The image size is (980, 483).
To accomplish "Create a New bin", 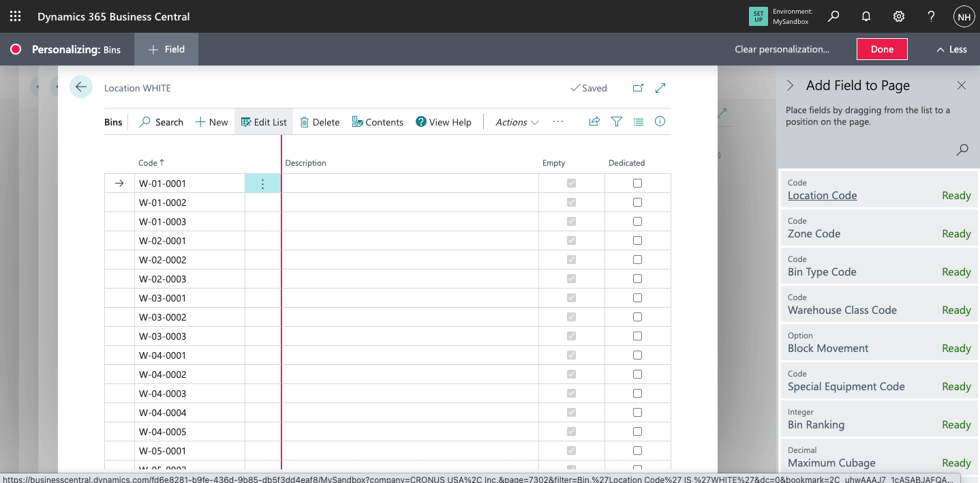I will tap(212, 122).
